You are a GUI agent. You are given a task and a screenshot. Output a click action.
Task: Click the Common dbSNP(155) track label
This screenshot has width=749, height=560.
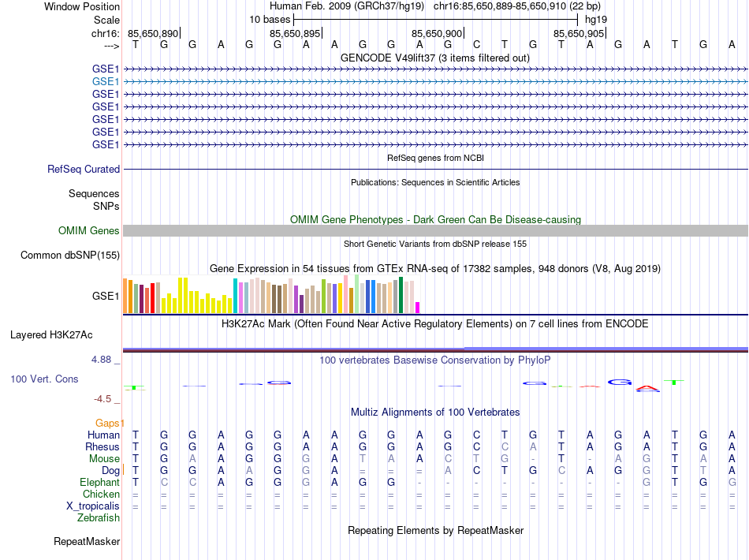pyautogui.click(x=70, y=255)
